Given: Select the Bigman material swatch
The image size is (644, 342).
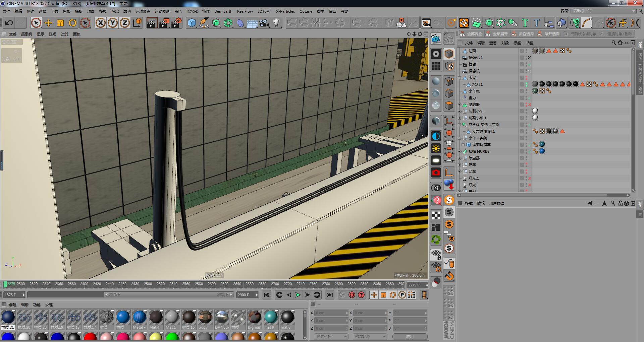Looking at the screenshot, I should [x=255, y=320].
